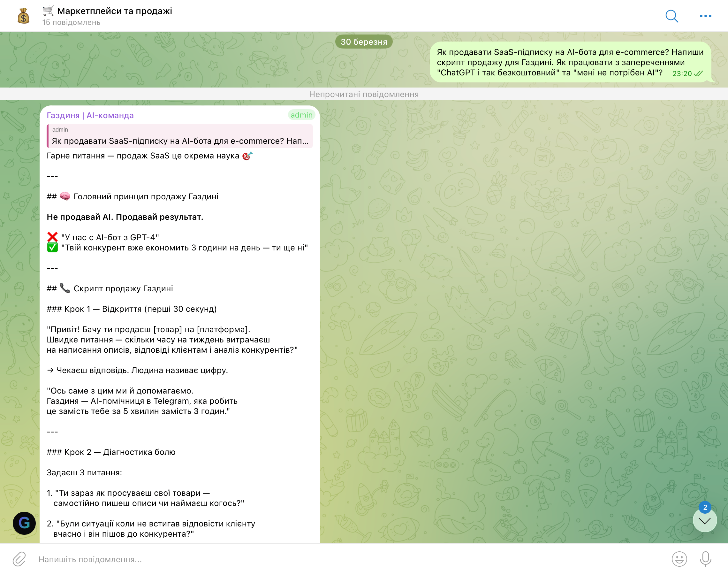Screen dimensions: 728x575
Task: Click the double checkmark read status
Action: 698,73
